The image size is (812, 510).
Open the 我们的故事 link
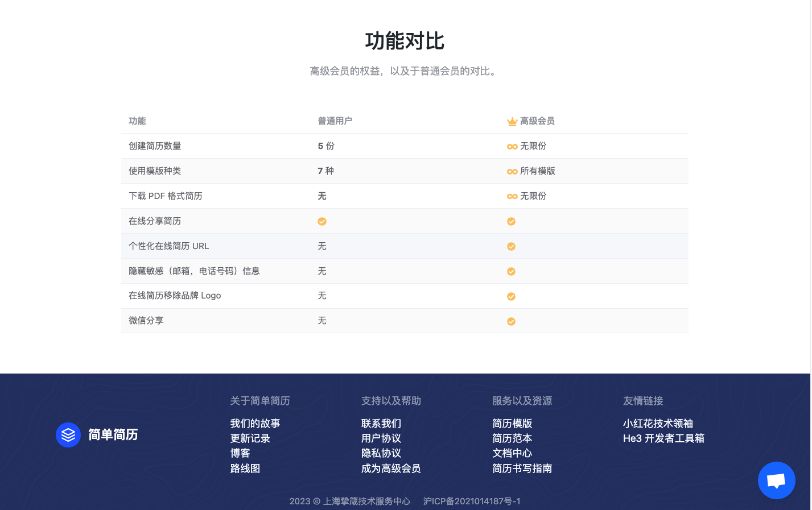(254, 423)
